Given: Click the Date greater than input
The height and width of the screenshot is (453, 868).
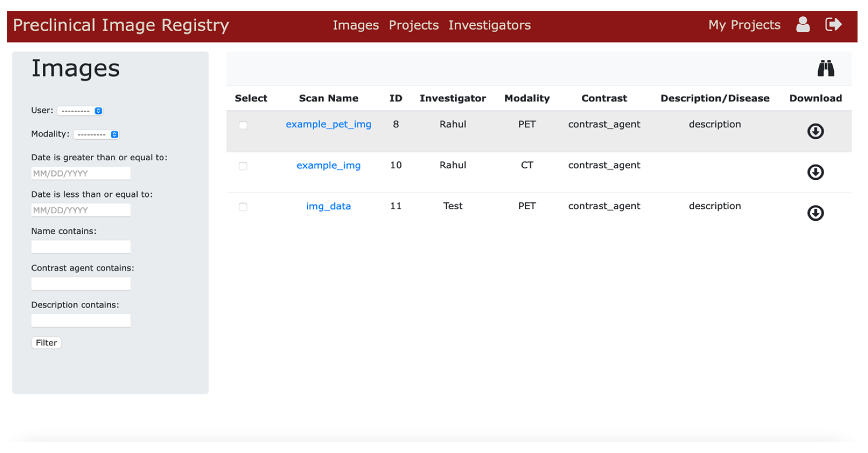Looking at the screenshot, I should 81,173.
